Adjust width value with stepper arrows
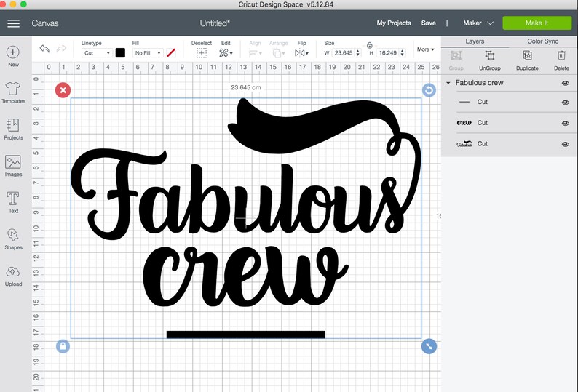This screenshot has width=578, height=392. pyautogui.click(x=357, y=53)
